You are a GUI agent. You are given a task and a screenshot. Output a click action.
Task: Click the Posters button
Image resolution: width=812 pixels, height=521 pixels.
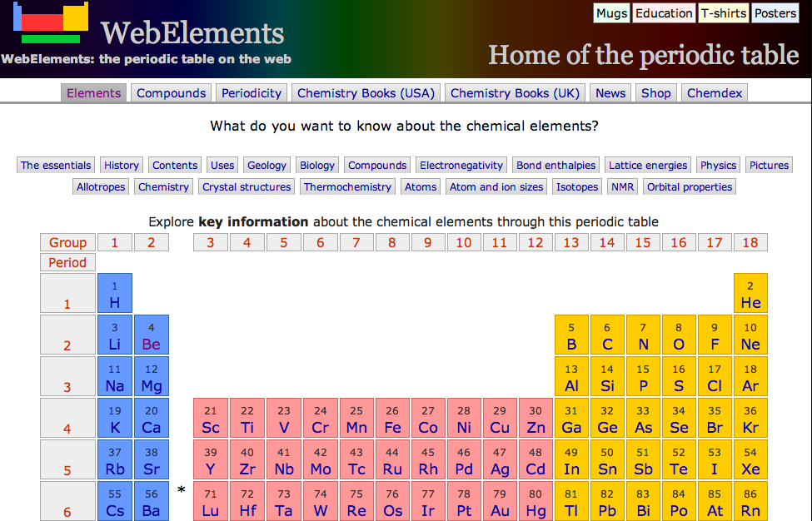tap(775, 13)
